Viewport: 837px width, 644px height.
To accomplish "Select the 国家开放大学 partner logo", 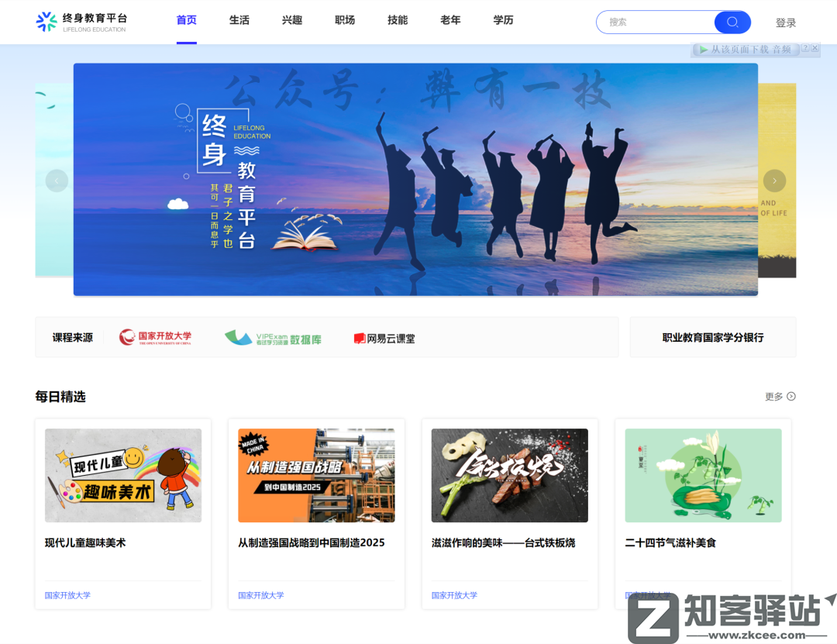I will click(x=155, y=337).
